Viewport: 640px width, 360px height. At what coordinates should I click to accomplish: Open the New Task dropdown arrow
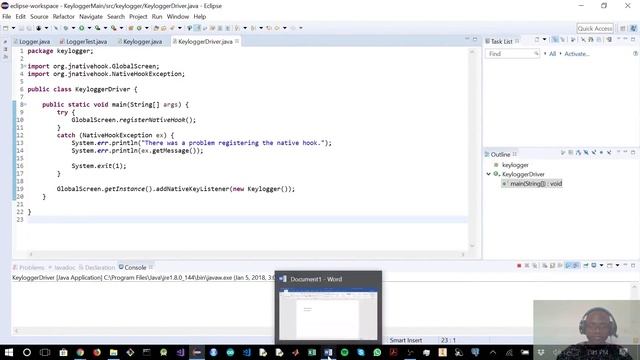point(544,40)
